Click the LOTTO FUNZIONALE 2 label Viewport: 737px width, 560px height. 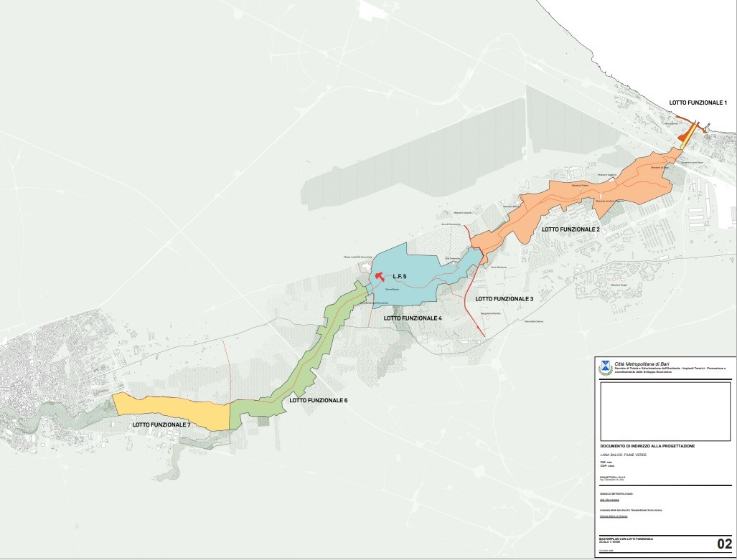tap(571, 229)
